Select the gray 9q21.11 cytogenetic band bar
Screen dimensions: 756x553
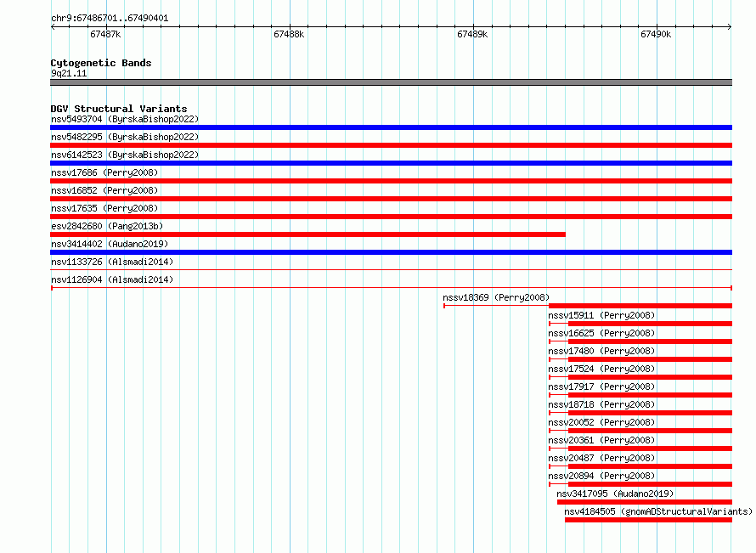[x=391, y=82]
